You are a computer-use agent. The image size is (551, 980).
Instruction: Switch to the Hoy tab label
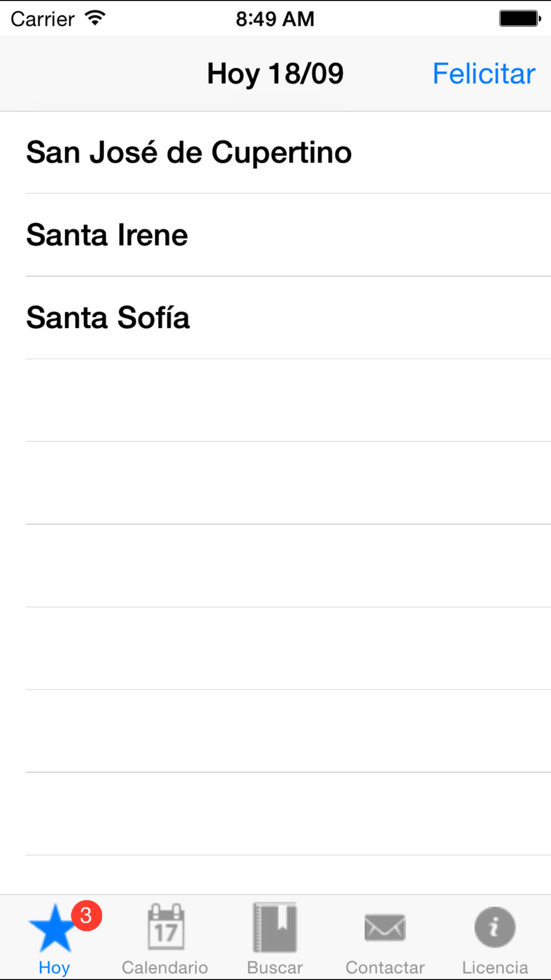[x=54, y=967]
